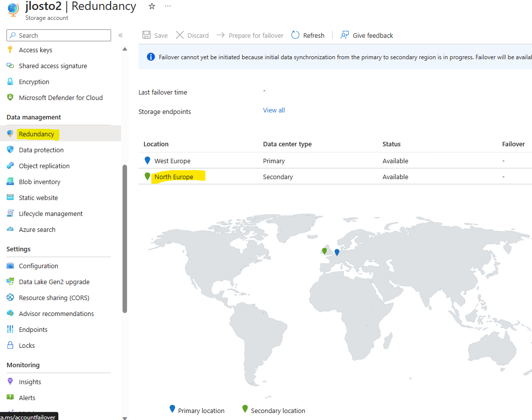Click Microsoft Defender for Cloud shield icon
The width and height of the screenshot is (532, 420).
click(x=10, y=98)
